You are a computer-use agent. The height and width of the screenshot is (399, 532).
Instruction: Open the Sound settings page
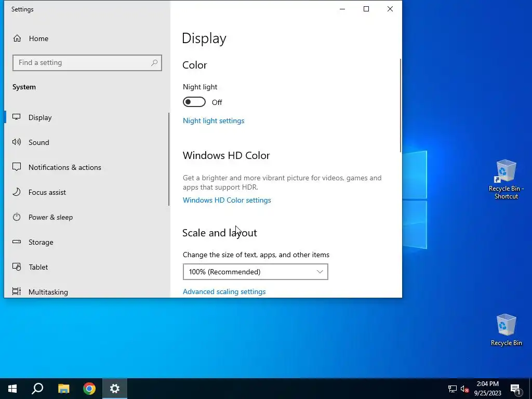pos(86,142)
